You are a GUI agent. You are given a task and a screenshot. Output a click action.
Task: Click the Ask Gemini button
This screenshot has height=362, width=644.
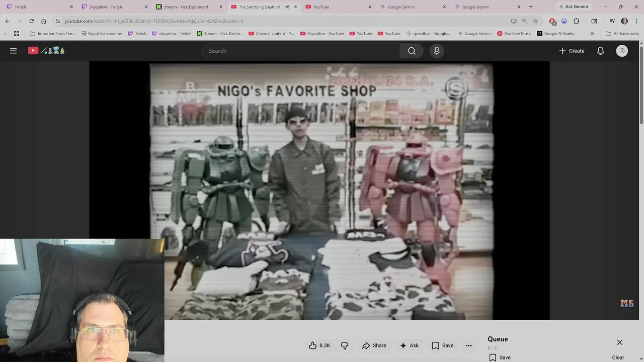tap(573, 7)
